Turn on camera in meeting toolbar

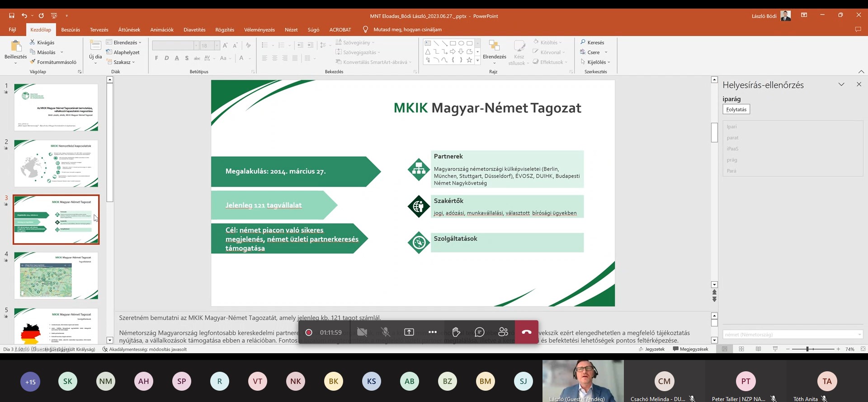[362, 332]
